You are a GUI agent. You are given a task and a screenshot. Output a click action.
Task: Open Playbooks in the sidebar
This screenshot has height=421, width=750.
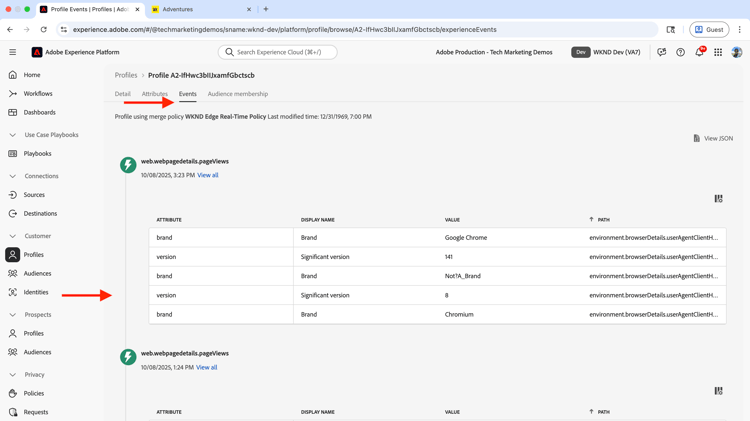click(37, 154)
